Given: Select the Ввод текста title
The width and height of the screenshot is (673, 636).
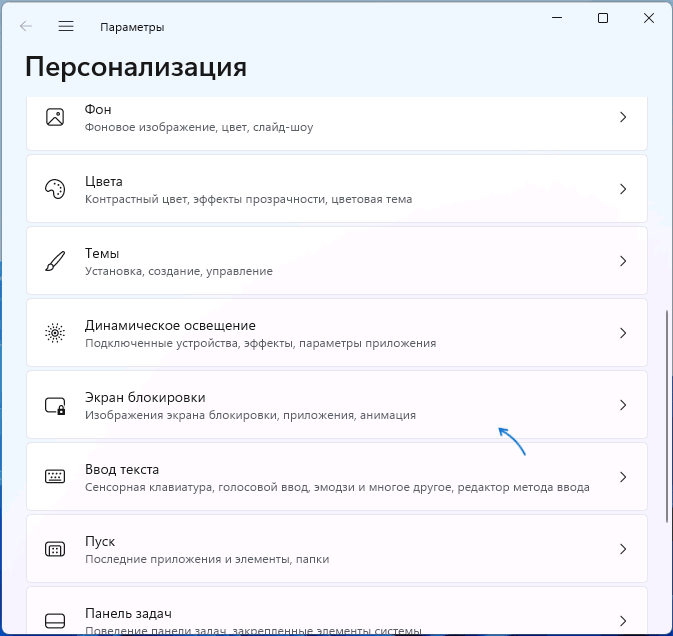Looking at the screenshot, I should (x=122, y=469).
